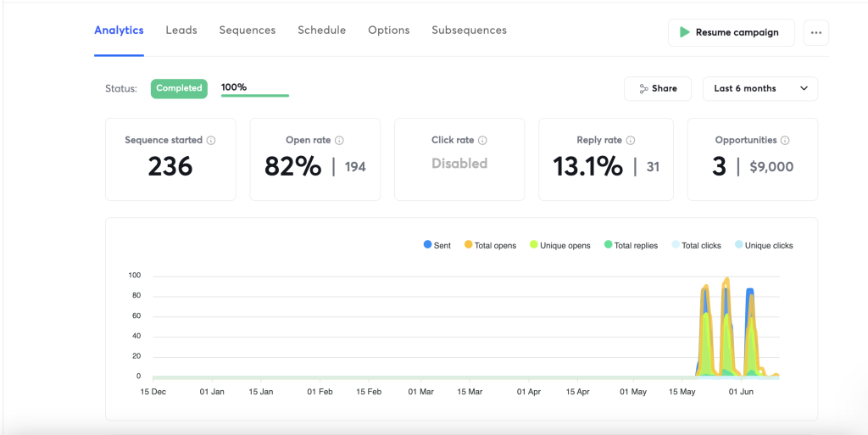
Task: Click the 100% campaign progress bar
Action: pos(254,95)
